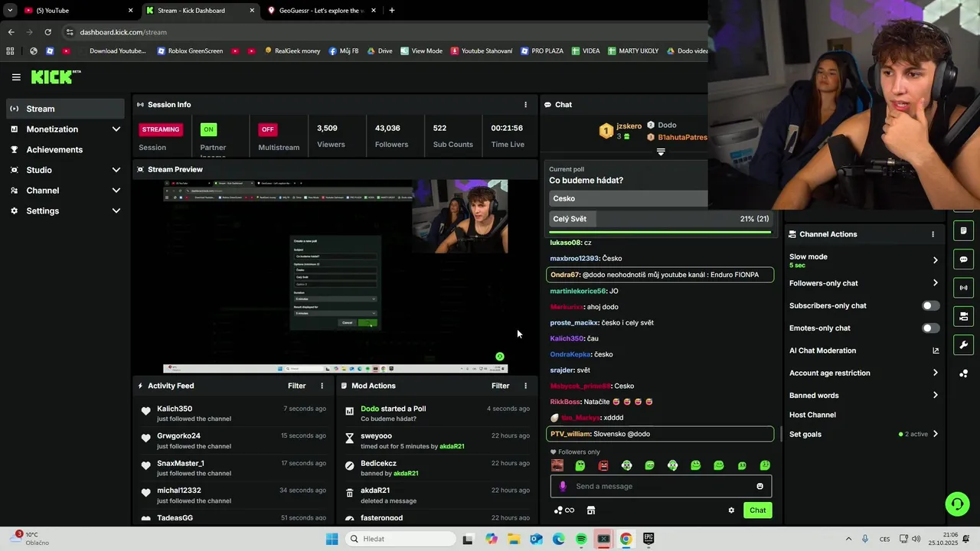Click the ON Partner Income badge
Viewport: 980px width, 551px height.
(208, 129)
